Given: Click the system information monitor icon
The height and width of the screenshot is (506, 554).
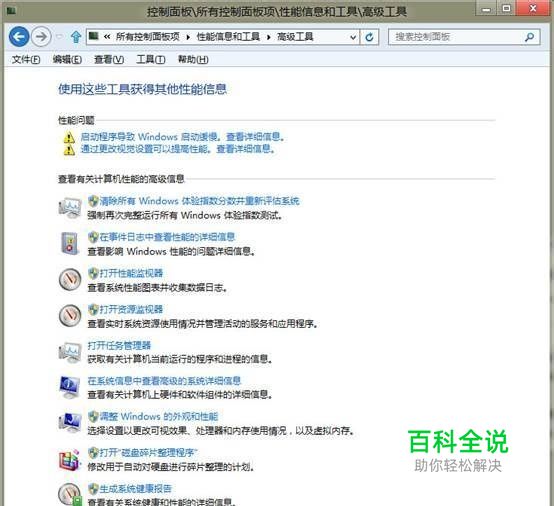Looking at the screenshot, I should click(x=70, y=387).
